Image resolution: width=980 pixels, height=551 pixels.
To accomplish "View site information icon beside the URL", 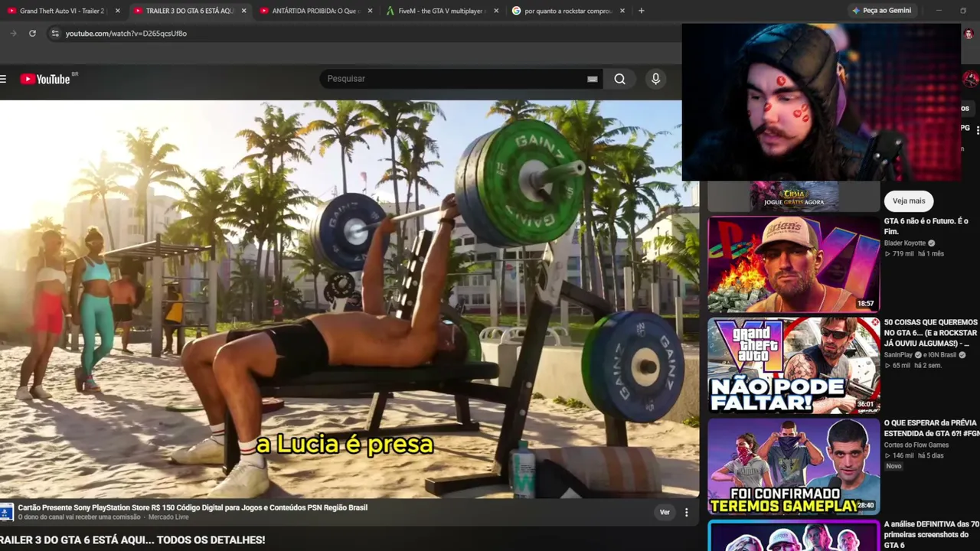I will [x=54, y=34].
